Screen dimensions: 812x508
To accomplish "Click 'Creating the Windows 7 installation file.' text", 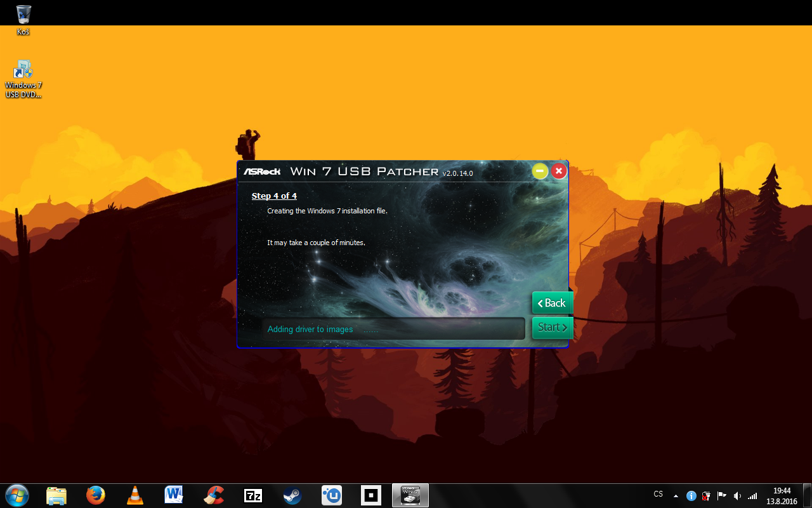I will click(327, 211).
